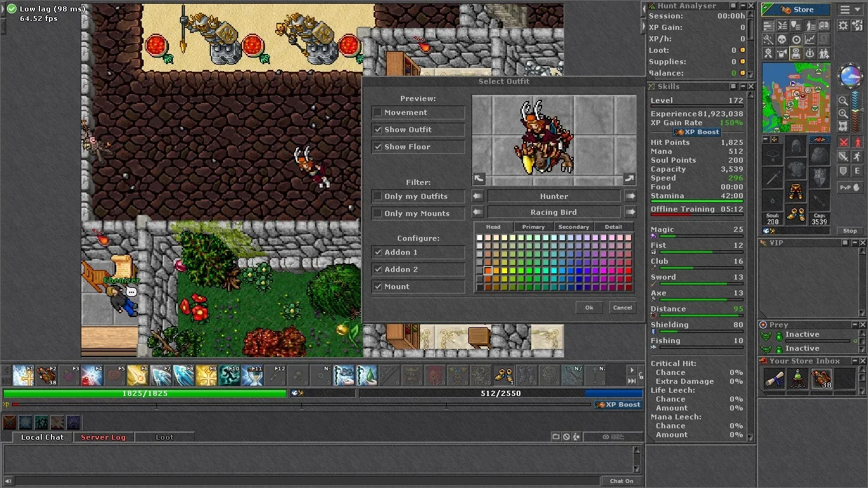868x488 pixels.
Task: Click the chat message input field
Action: coord(307,481)
